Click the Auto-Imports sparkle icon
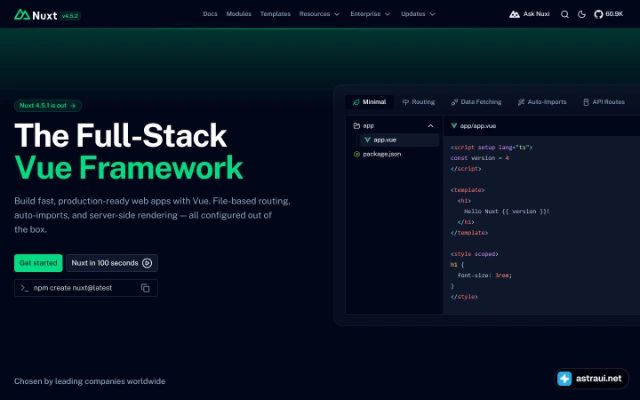 tap(521, 102)
